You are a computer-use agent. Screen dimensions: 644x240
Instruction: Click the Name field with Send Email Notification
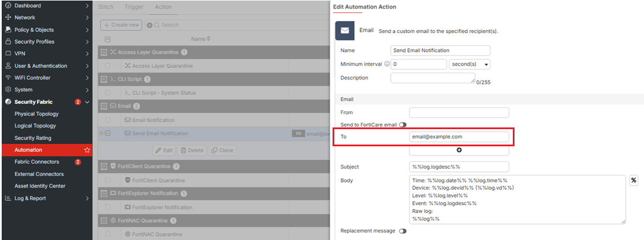tap(440, 50)
